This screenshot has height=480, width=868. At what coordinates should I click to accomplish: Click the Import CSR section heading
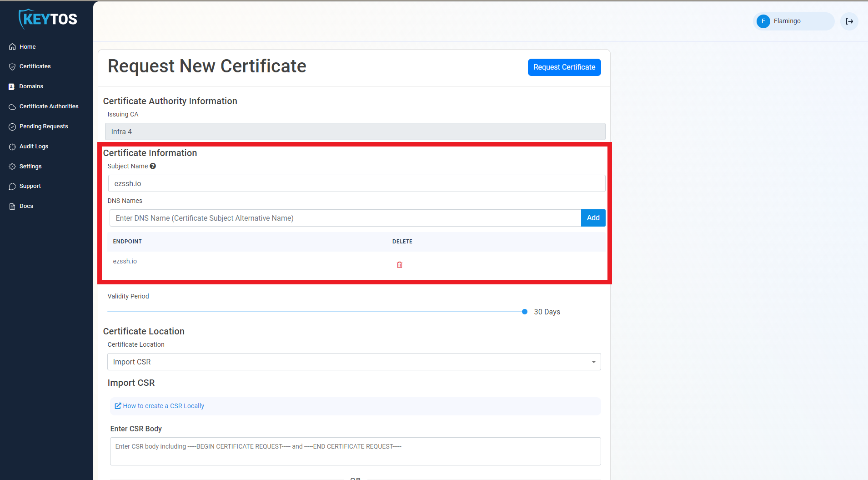click(x=131, y=383)
